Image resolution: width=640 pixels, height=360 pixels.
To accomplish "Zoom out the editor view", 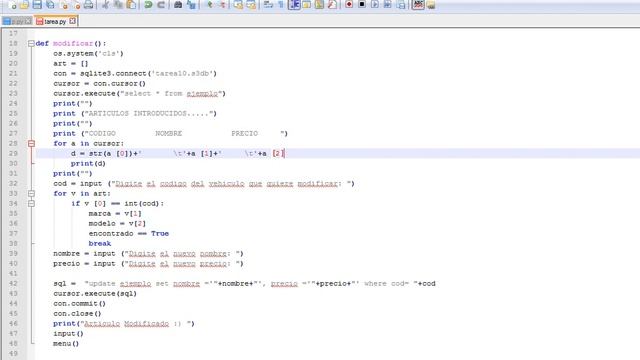I will (222, 5).
